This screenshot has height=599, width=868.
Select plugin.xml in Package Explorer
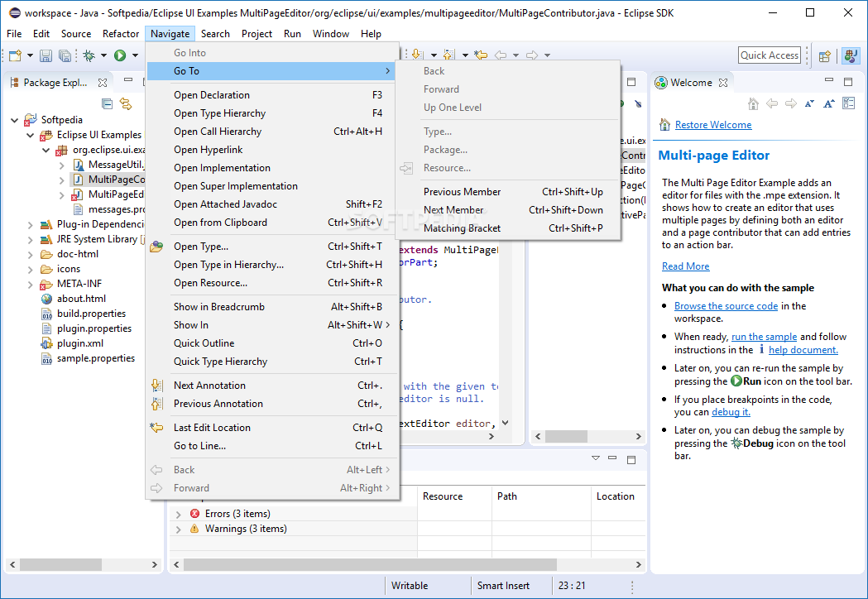[79, 343]
